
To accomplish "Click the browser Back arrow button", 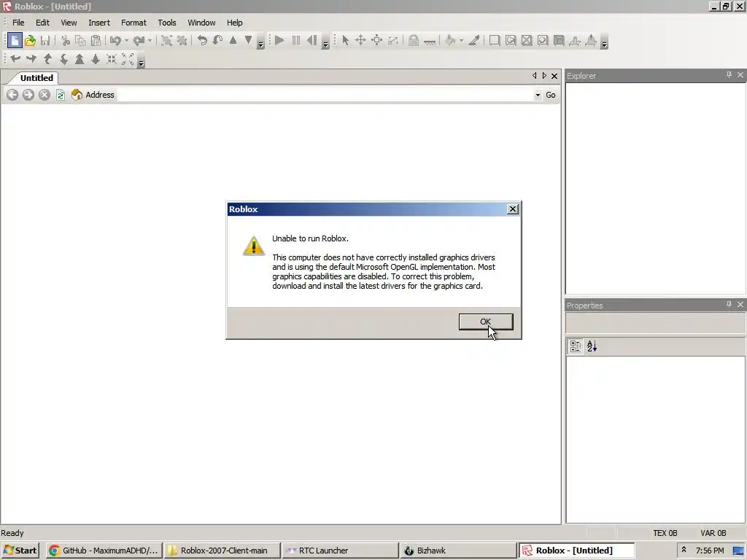I will [x=12, y=95].
